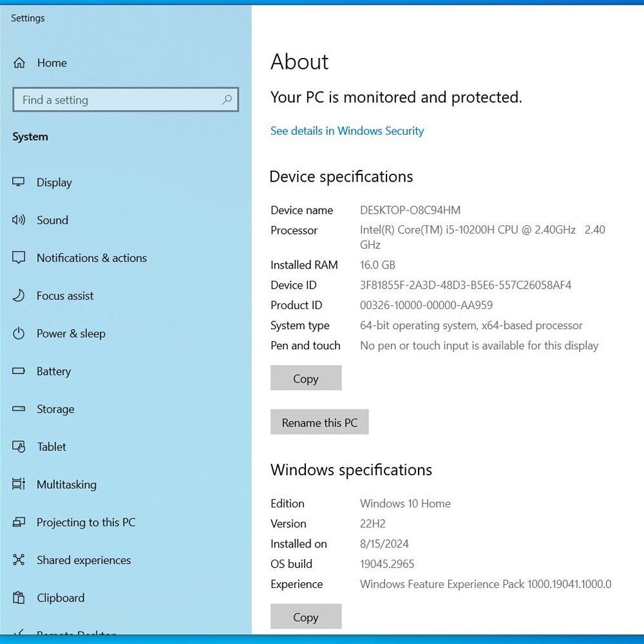Image resolution: width=644 pixels, height=644 pixels.
Task: Click the Multitasking windows icon
Action: click(x=19, y=484)
